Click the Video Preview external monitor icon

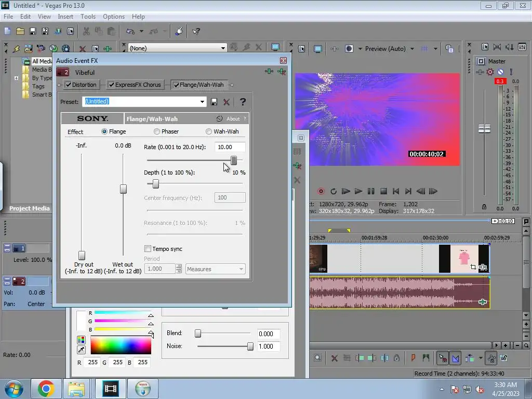pos(318,48)
